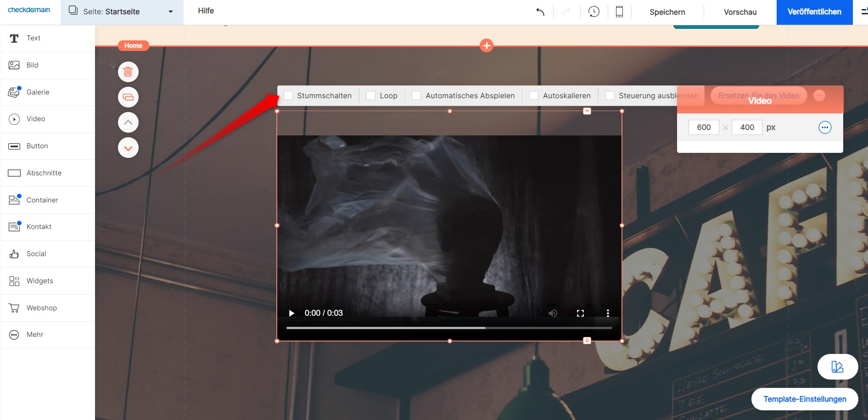This screenshot has height=420, width=868.
Task: Add a Button element from the sidebar
Action: [37, 146]
